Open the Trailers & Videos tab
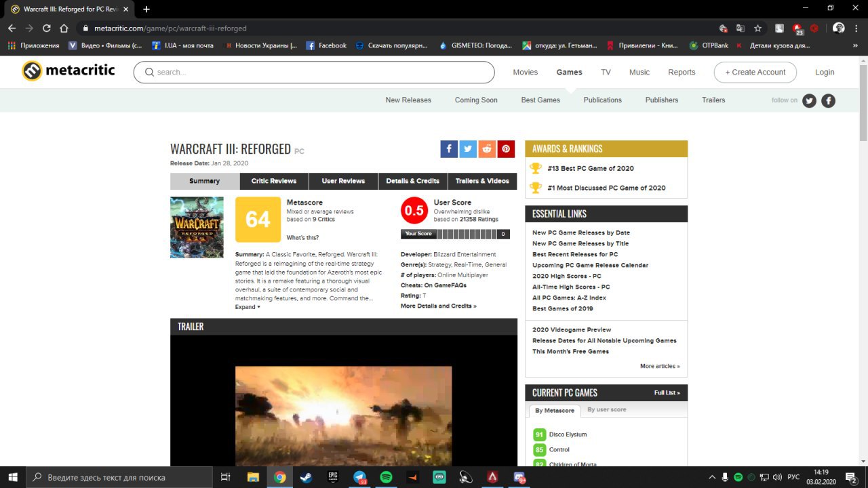Screen dimensions: 868x488 click(x=482, y=181)
